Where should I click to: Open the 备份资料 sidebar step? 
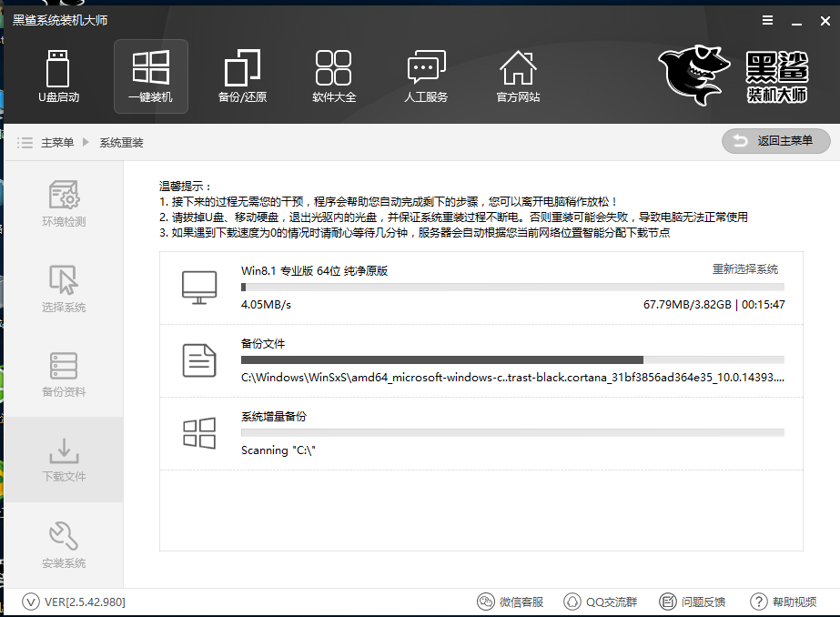pos(64,373)
